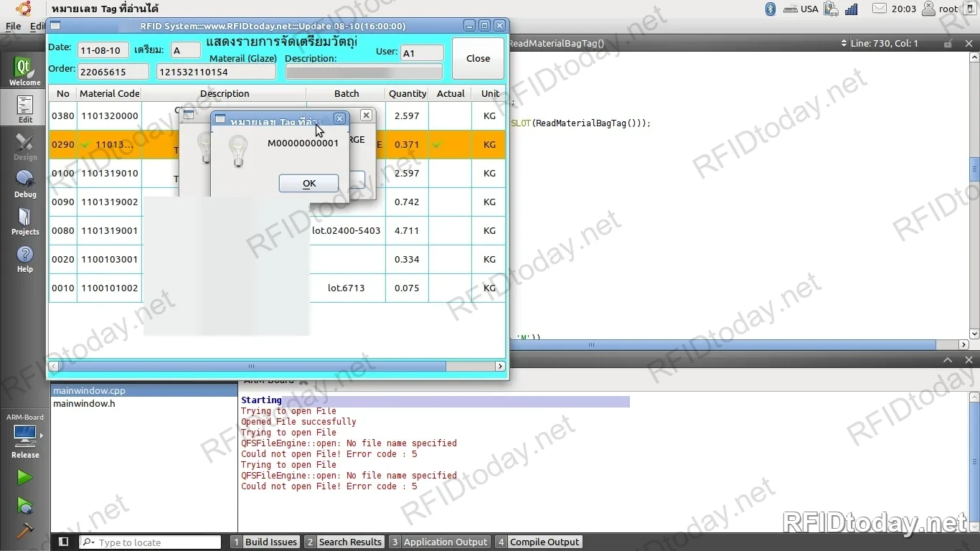The width and height of the screenshot is (980, 551).
Task: Click batch cell lot.6713
Action: pos(347,288)
